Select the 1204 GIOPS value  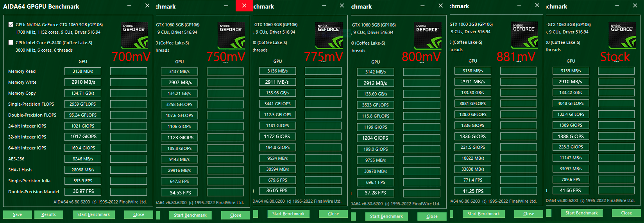(376, 138)
